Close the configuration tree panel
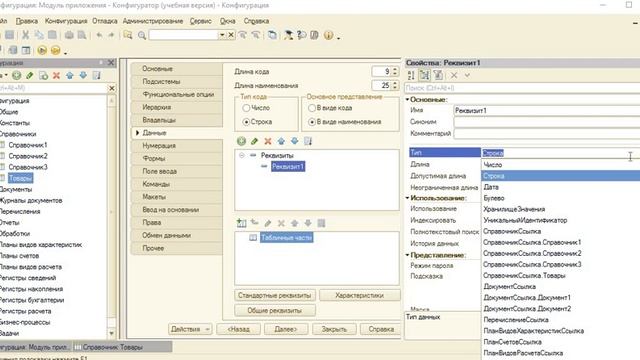The height and width of the screenshot is (360, 640). click(x=111, y=63)
